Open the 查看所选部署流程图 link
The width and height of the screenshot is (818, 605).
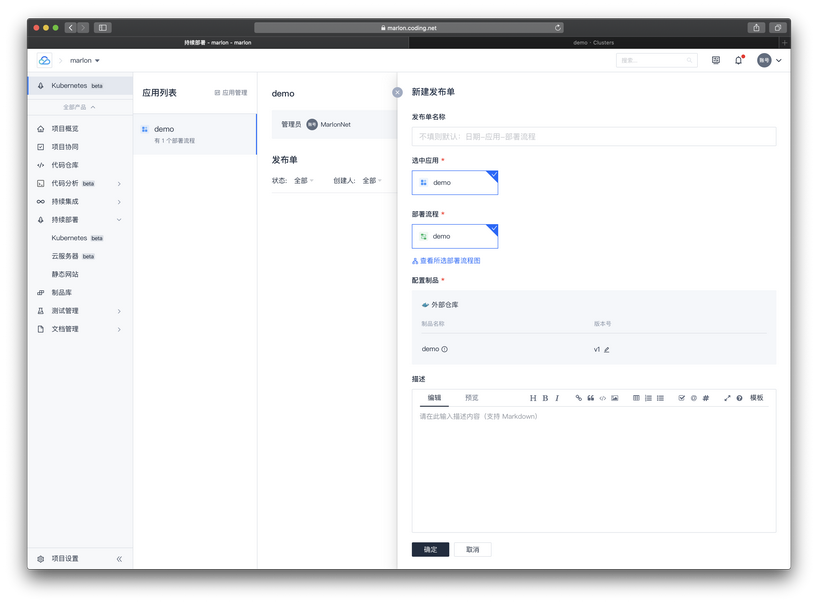coord(449,261)
